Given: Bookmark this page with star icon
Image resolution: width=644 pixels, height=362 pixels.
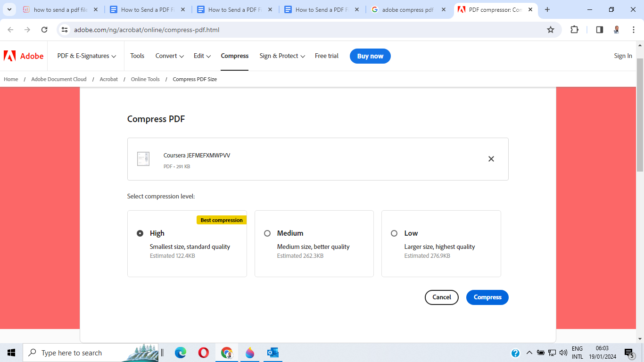Looking at the screenshot, I should [x=551, y=30].
